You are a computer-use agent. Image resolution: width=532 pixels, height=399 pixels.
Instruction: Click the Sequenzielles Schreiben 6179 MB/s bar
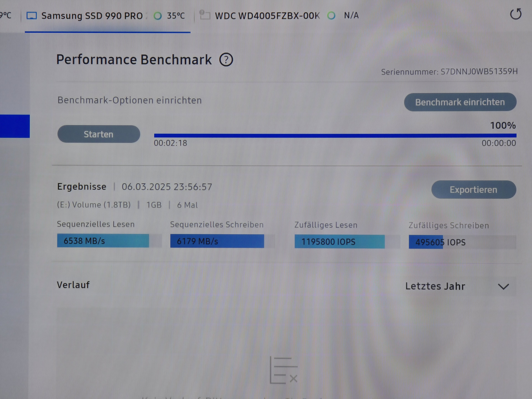click(217, 241)
